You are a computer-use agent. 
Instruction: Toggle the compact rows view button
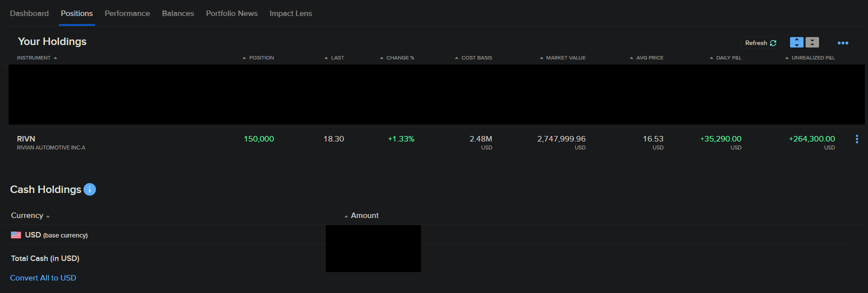click(x=813, y=42)
